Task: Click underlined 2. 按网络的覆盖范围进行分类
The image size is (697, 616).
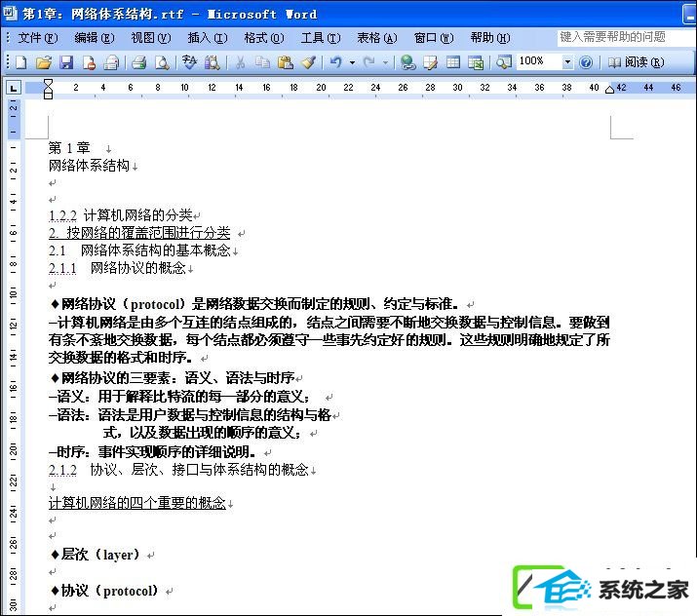Action: click(x=139, y=232)
